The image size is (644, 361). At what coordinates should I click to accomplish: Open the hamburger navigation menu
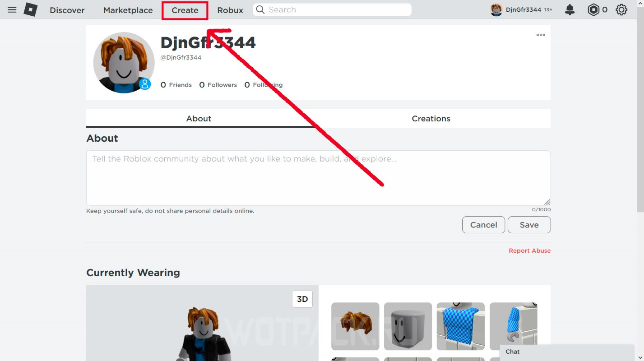click(x=12, y=9)
